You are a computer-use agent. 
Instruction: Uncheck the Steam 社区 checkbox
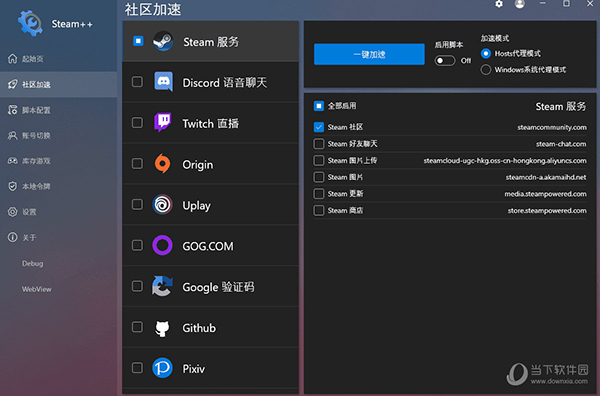coord(319,127)
